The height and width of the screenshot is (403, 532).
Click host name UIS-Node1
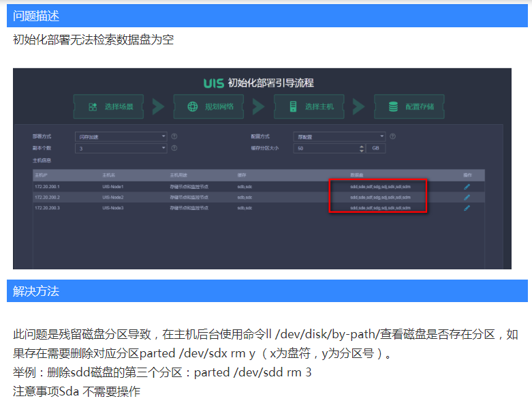113,187
